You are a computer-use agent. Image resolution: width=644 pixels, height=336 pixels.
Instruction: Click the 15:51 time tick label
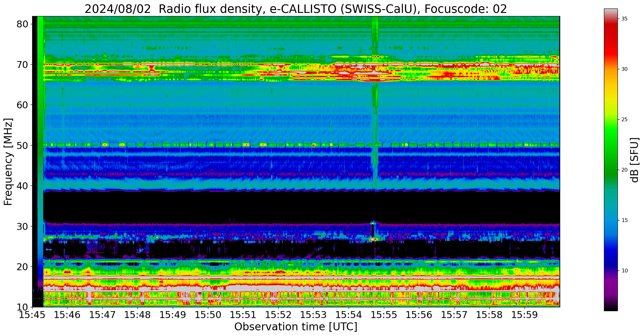click(x=243, y=315)
